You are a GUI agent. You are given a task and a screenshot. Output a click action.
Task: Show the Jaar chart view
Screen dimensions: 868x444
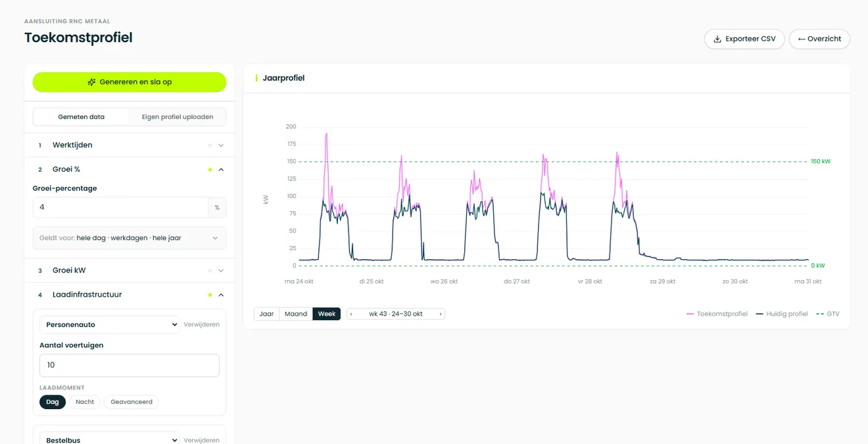pos(266,314)
